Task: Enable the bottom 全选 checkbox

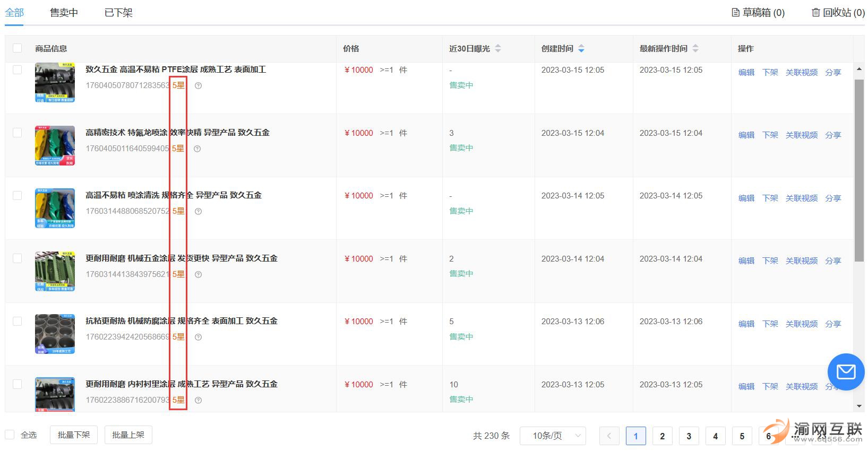Action: [10, 435]
